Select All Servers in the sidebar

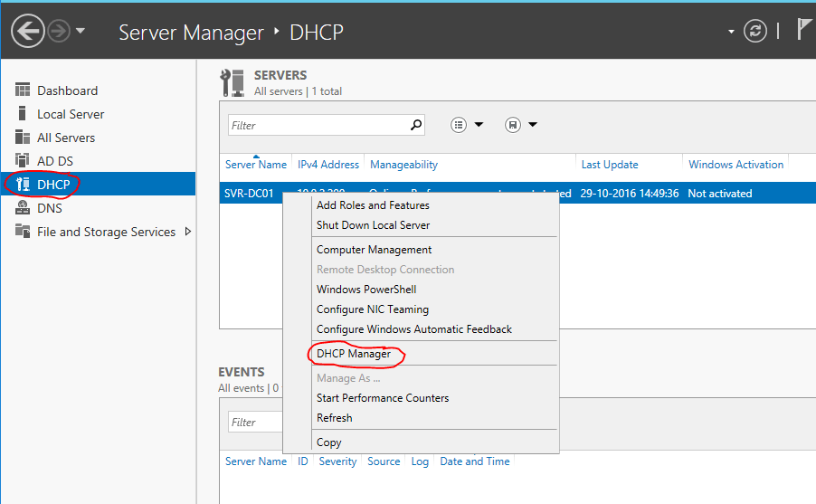click(x=66, y=138)
